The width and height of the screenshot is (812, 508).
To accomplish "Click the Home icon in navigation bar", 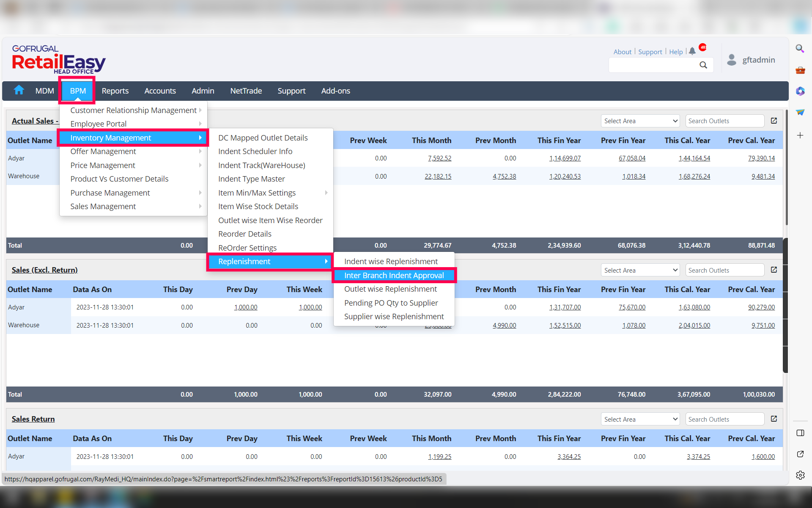I will [x=19, y=90].
